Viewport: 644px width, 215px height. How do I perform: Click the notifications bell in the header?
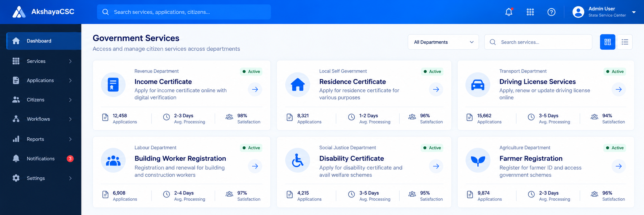(x=509, y=12)
